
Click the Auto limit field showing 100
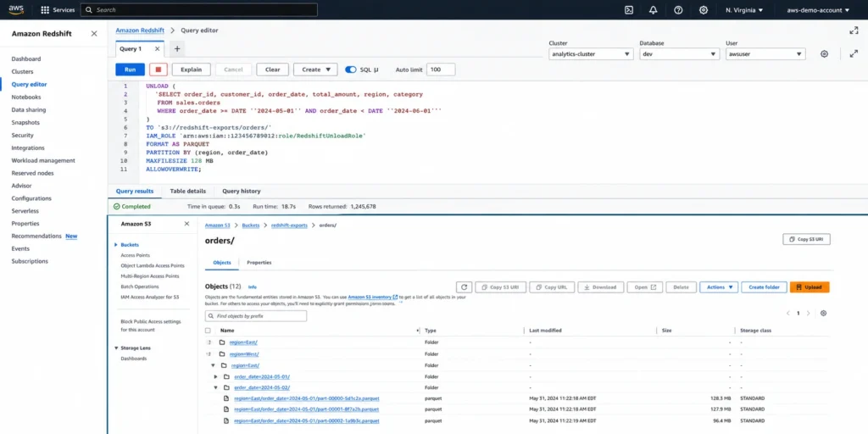(441, 70)
